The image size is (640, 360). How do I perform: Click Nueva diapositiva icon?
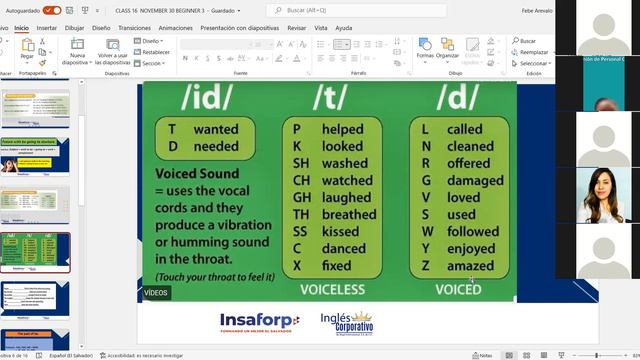pyautogui.click(x=77, y=44)
